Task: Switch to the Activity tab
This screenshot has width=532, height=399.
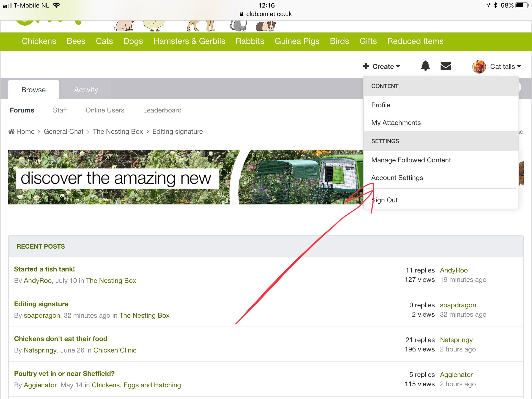Action: click(x=86, y=90)
